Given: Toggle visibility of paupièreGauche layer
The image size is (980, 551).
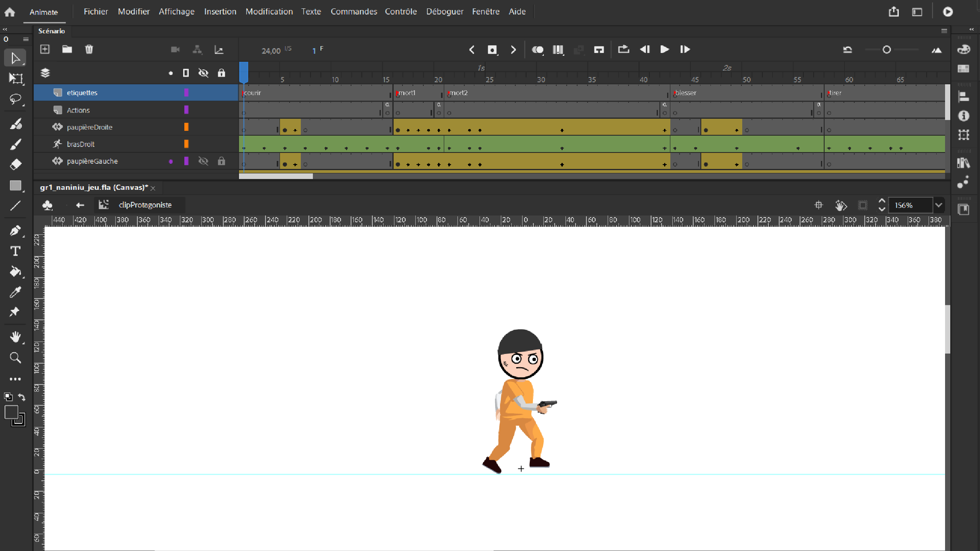Looking at the screenshot, I should [x=203, y=161].
